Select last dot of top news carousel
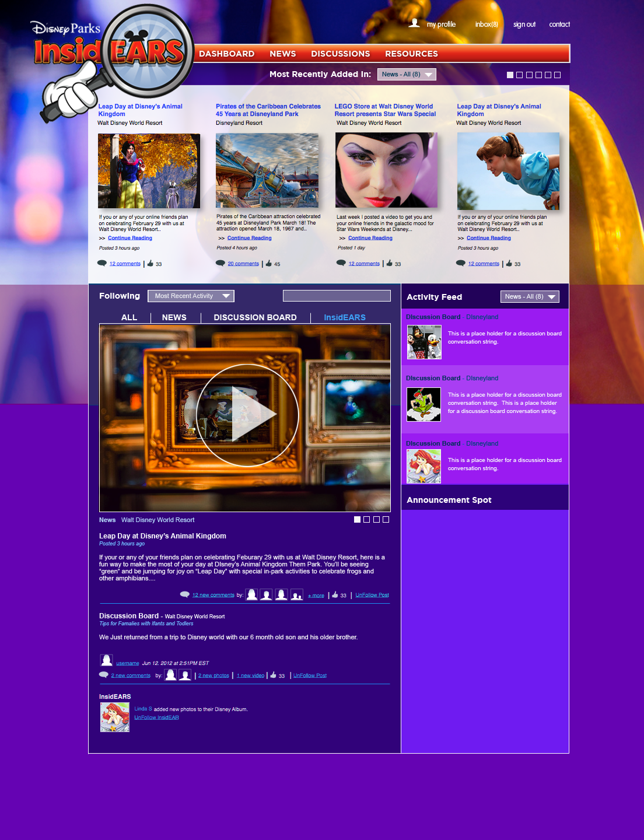 coord(558,75)
